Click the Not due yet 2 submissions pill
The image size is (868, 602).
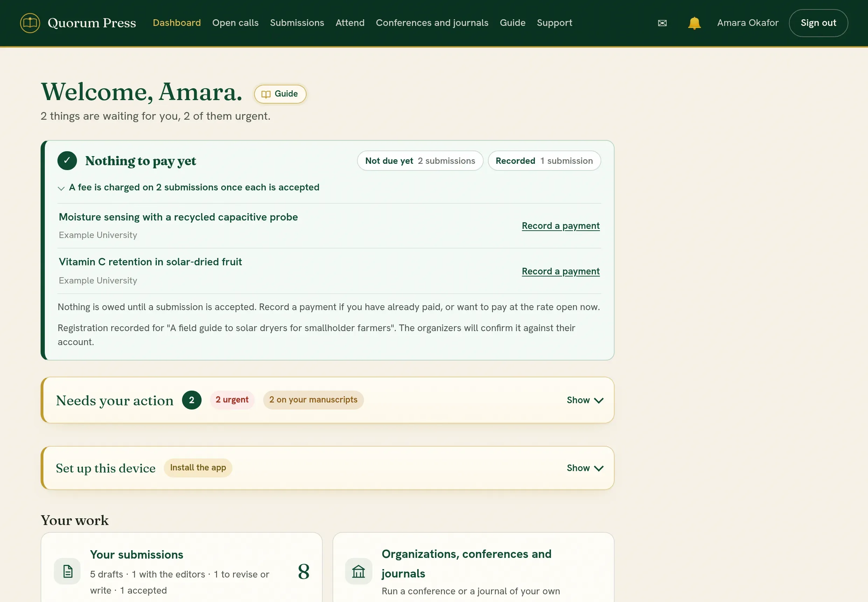420,161
